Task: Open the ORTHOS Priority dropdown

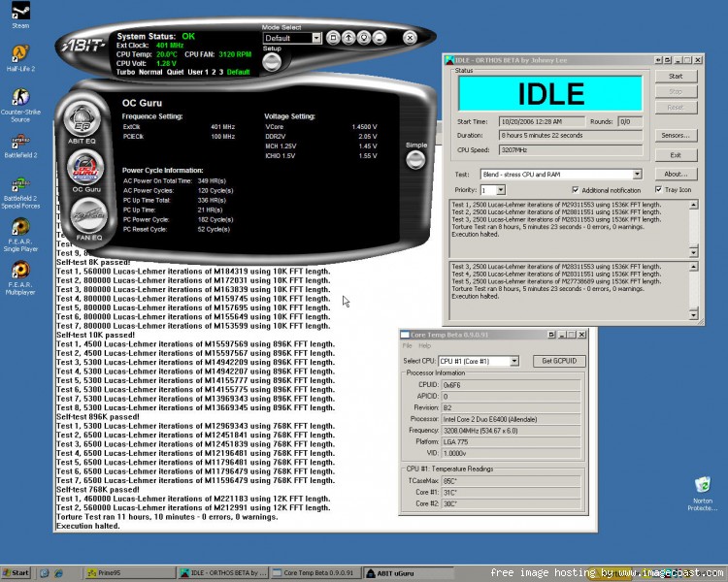Action: pos(501,190)
